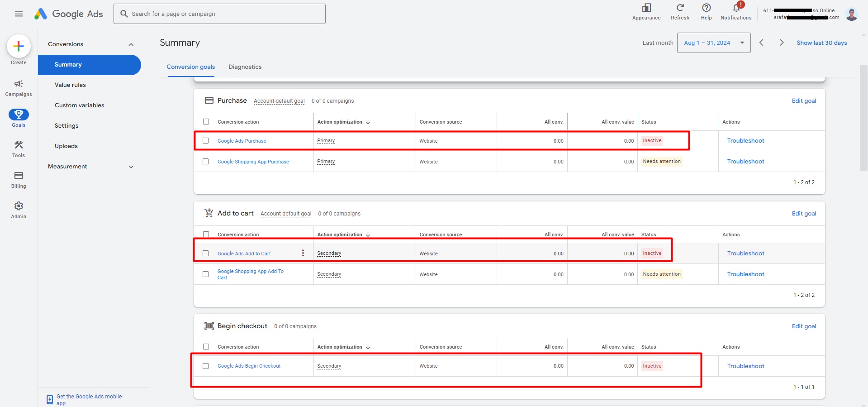Open Tools in sidebar

pyautogui.click(x=19, y=149)
